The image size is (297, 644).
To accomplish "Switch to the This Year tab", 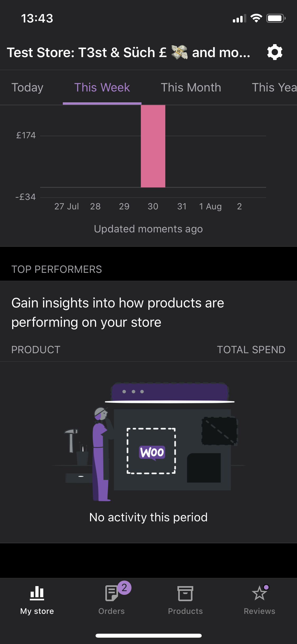I will (274, 88).
